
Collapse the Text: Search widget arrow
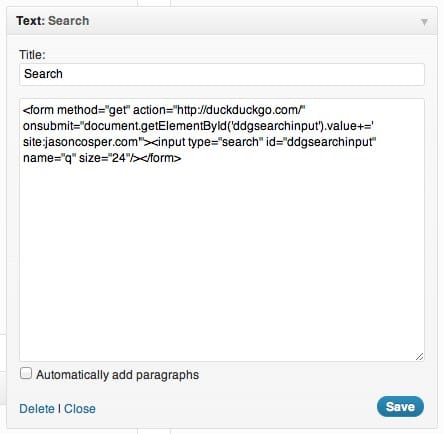[424, 22]
